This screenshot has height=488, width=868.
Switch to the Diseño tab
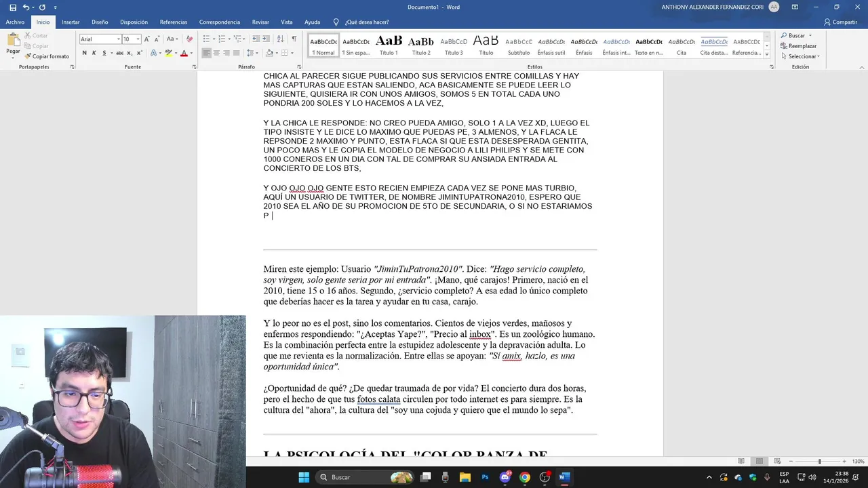click(x=100, y=22)
